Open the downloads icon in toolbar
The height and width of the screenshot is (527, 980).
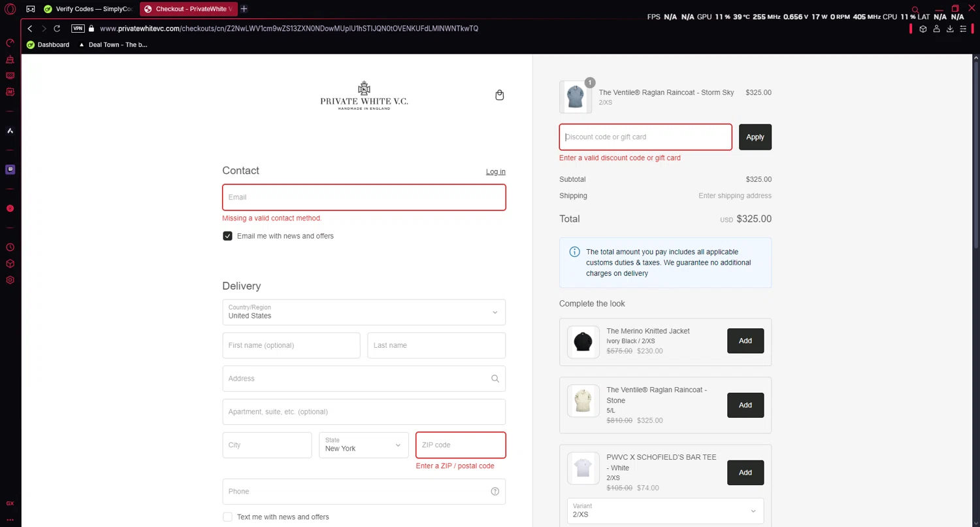tap(950, 29)
